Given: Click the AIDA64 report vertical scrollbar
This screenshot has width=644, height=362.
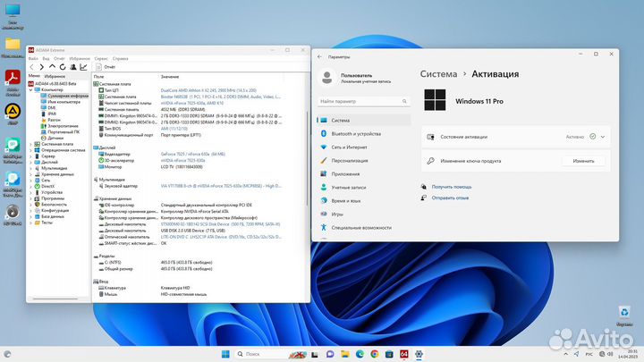Looking at the screenshot, I should point(307,158).
